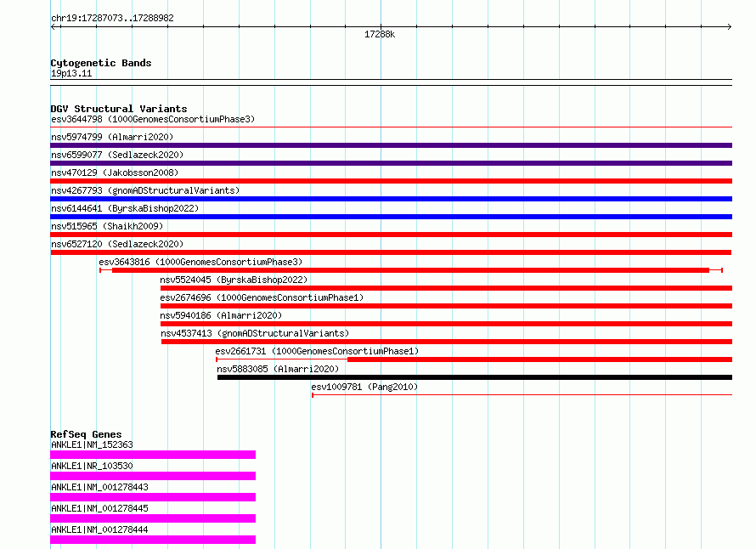The width and height of the screenshot is (756, 549).
Task: Open the ANKLE1|NR_103530 gene label
Action: pos(92,466)
